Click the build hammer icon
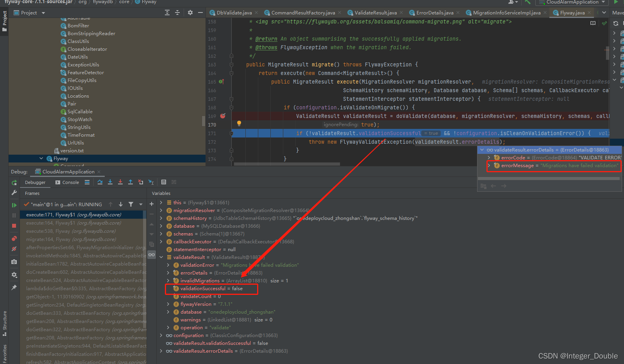Viewport: 624px width, 364px height. click(528, 2)
